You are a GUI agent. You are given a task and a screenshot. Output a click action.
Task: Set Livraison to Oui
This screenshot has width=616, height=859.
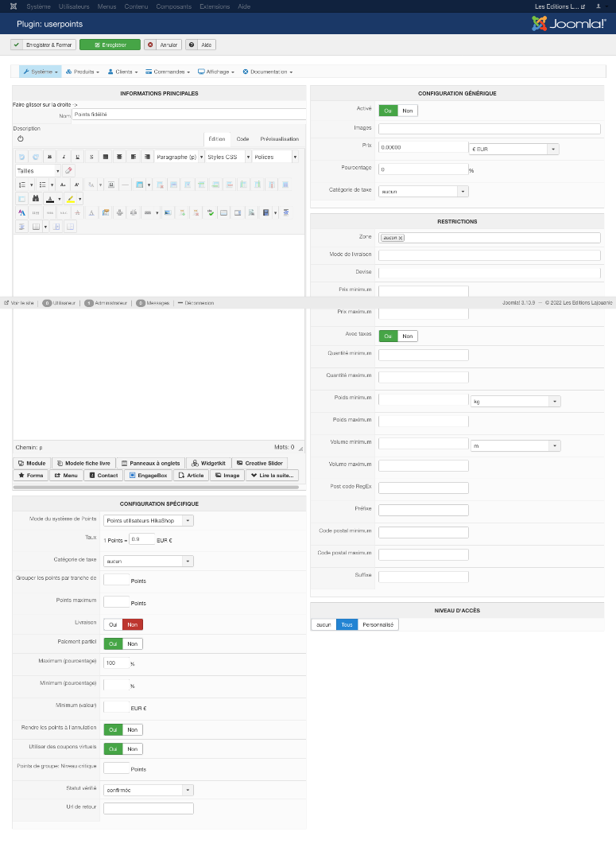point(113,624)
